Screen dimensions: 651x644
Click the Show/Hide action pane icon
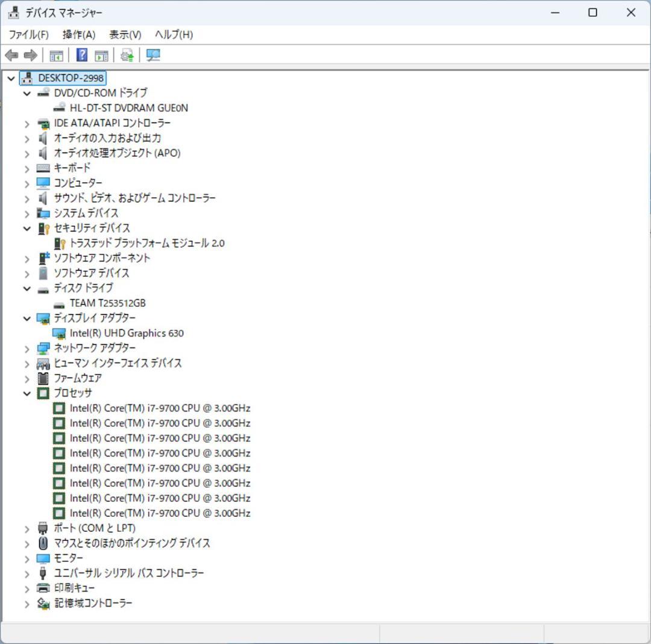click(x=101, y=55)
